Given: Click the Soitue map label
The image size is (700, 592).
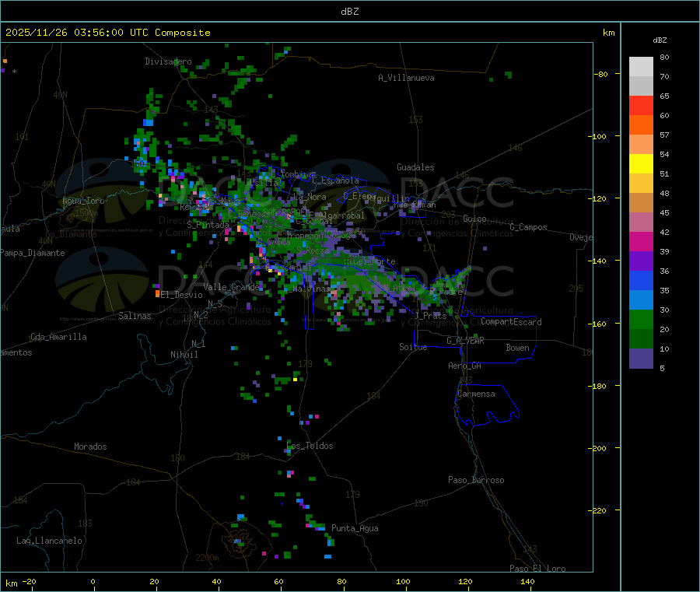Looking at the screenshot, I should (413, 347).
